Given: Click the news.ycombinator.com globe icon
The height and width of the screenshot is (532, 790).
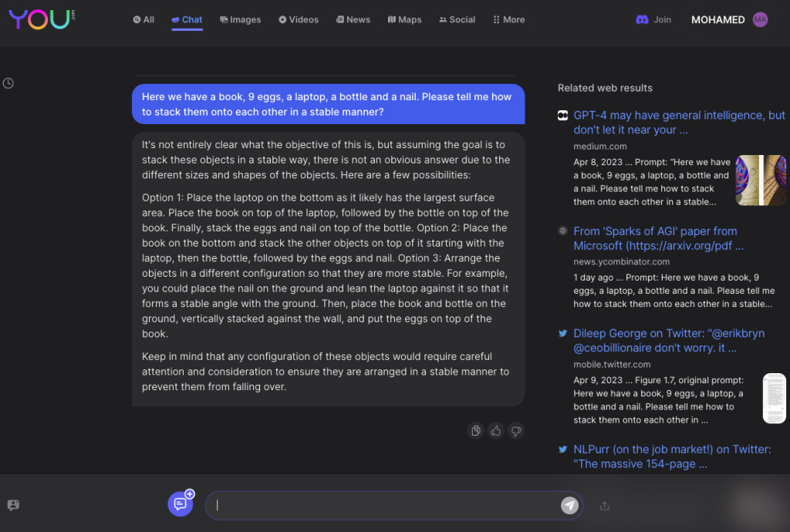Looking at the screenshot, I should tap(562, 231).
